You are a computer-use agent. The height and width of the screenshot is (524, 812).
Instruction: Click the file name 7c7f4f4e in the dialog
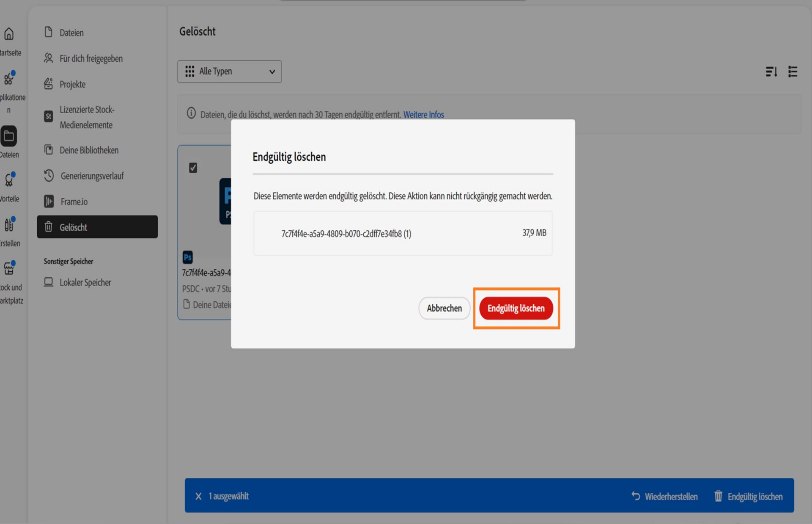(346, 234)
